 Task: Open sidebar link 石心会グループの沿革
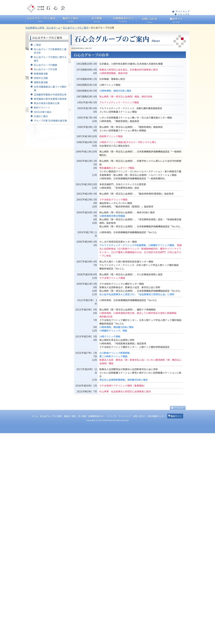45,69
